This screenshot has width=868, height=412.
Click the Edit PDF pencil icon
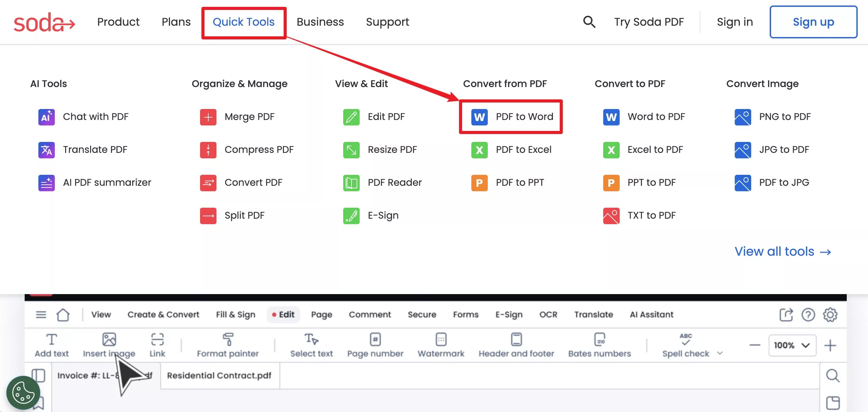click(x=351, y=117)
